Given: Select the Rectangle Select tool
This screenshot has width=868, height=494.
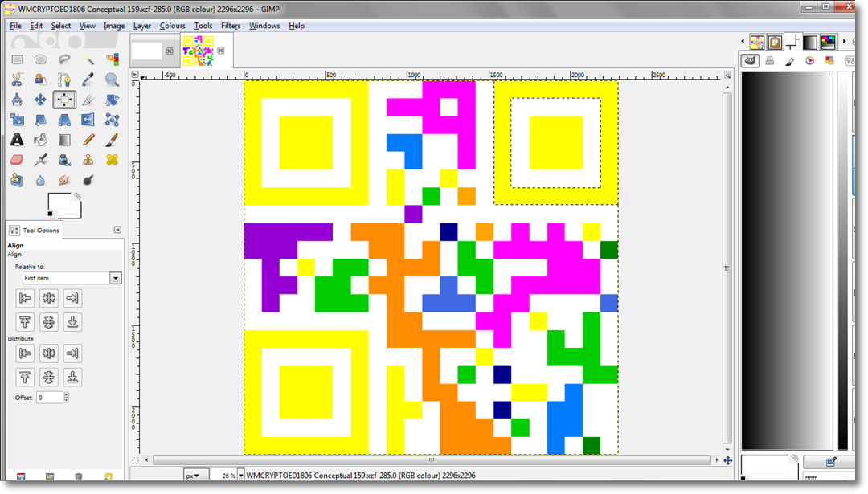Looking at the screenshot, I should [x=17, y=59].
